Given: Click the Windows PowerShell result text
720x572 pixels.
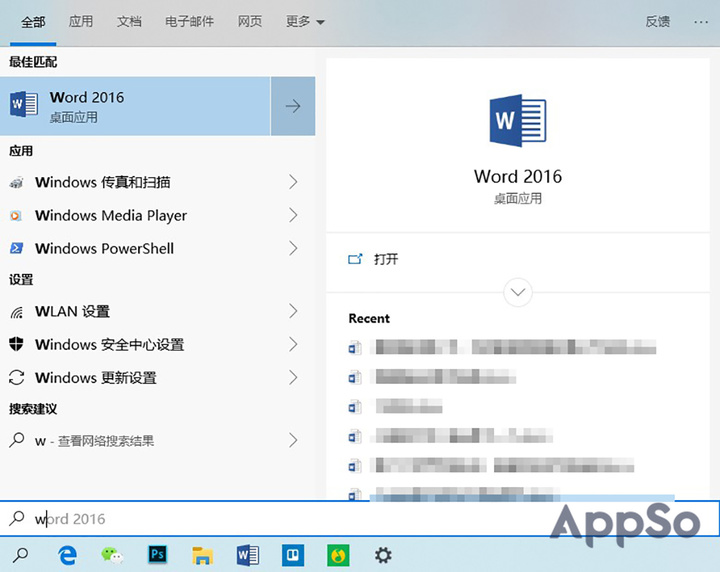Looking at the screenshot, I should [x=105, y=249].
